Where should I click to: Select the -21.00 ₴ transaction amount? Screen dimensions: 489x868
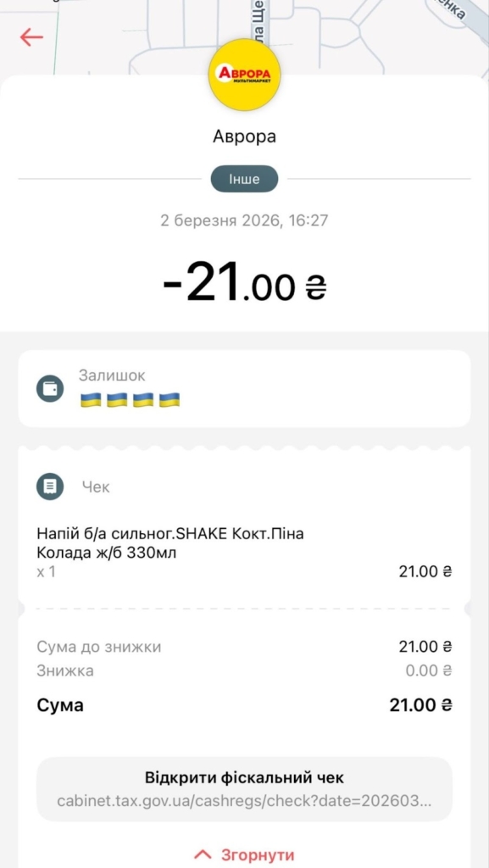tap(244, 282)
